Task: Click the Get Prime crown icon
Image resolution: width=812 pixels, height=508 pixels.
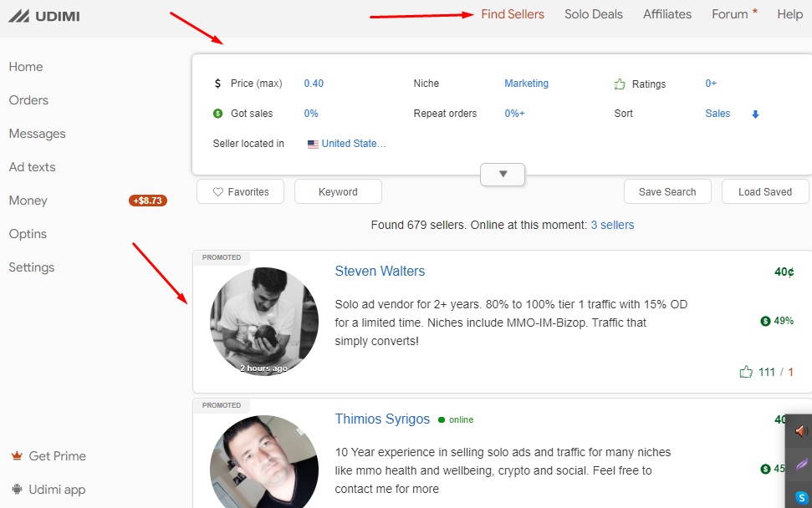Action: [17, 455]
